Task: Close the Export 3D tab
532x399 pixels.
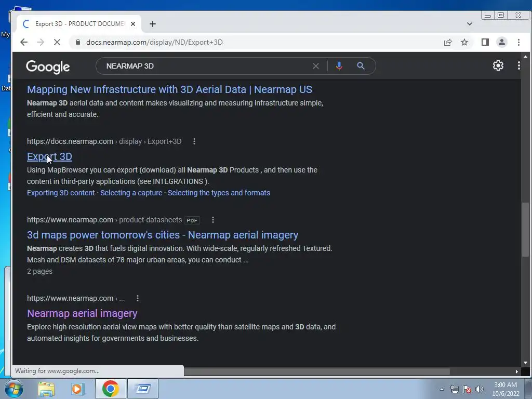Action: (x=133, y=24)
